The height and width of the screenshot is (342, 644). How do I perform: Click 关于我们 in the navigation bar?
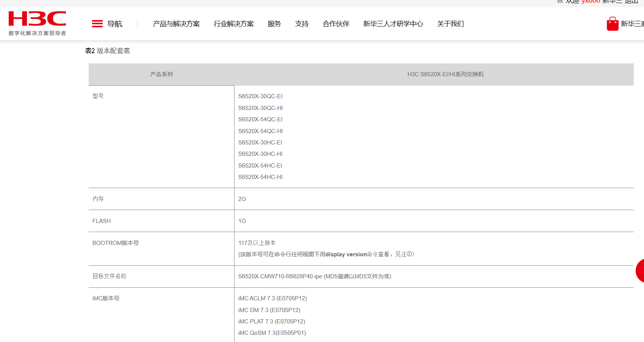[450, 24]
